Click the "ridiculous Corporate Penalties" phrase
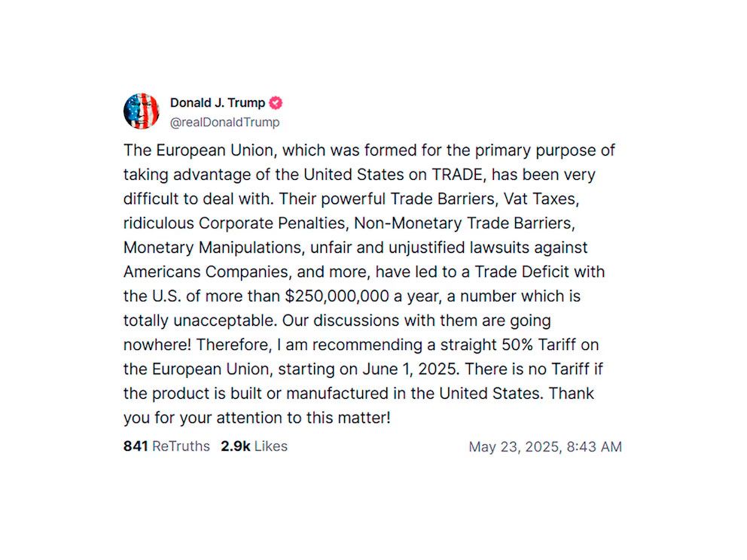747x560 pixels. click(x=234, y=223)
